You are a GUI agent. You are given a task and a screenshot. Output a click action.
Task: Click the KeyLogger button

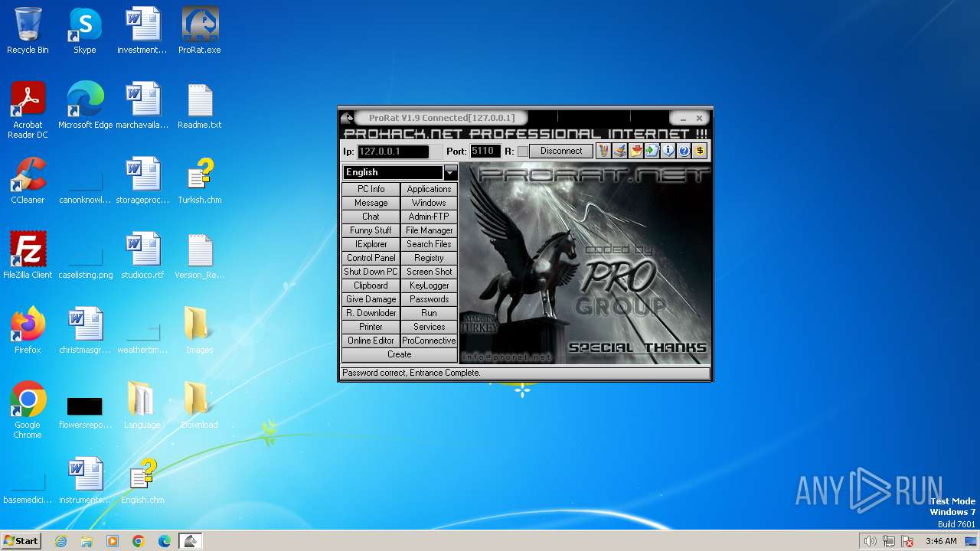429,285
